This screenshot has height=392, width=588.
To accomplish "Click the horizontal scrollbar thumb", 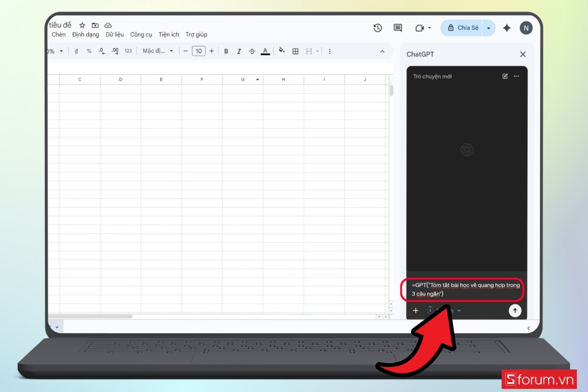I will pyautogui.click(x=90, y=317).
